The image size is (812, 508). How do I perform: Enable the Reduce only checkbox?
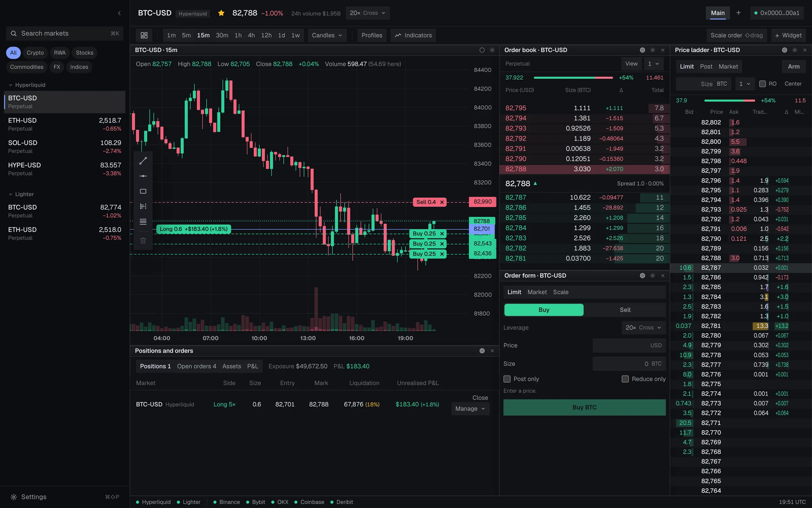[625, 379]
